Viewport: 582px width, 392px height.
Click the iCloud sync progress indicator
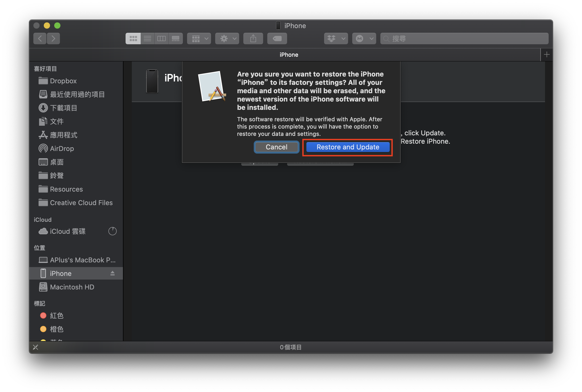(x=113, y=231)
